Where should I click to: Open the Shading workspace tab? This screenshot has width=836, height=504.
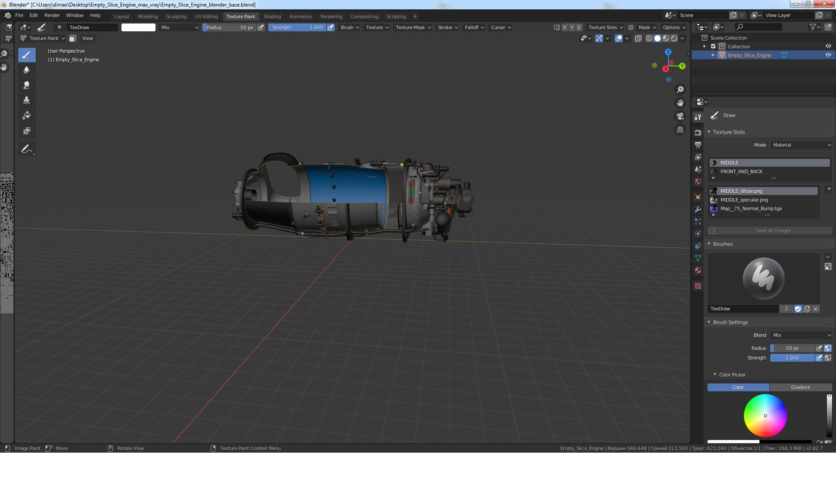(x=272, y=16)
